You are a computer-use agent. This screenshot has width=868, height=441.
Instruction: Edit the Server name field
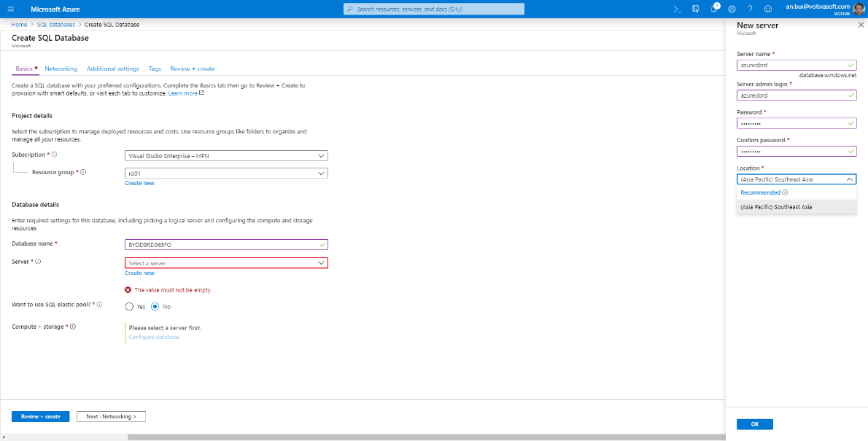(797, 65)
